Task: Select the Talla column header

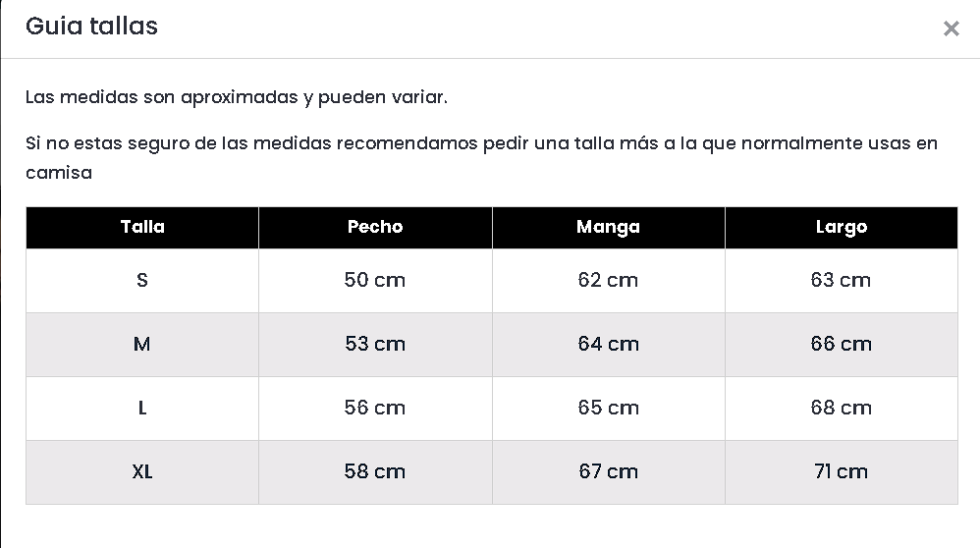Action: [142, 227]
